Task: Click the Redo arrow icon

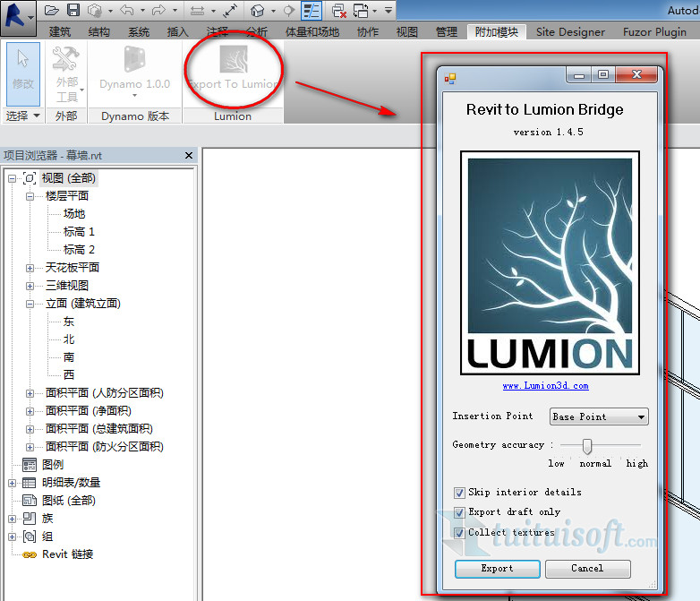Action: (x=159, y=11)
